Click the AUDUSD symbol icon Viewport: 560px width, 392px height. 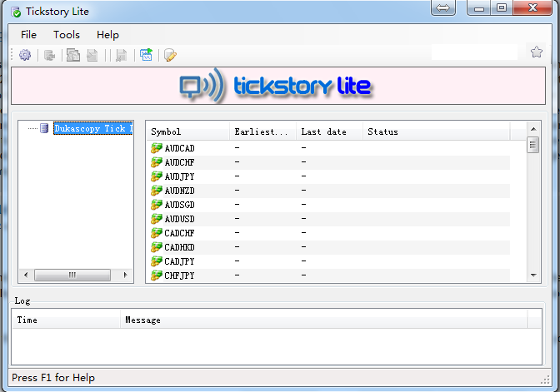tap(157, 219)
